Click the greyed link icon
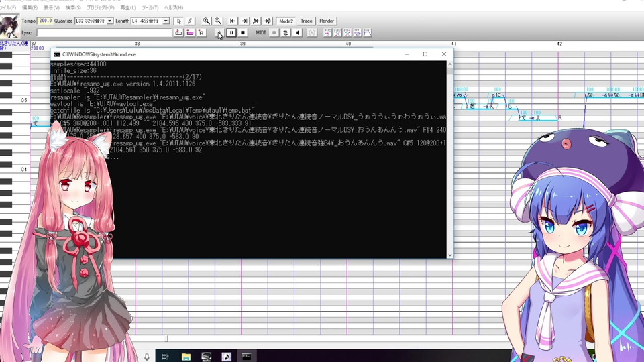This screenshot has height=362, width=644. 312,32
